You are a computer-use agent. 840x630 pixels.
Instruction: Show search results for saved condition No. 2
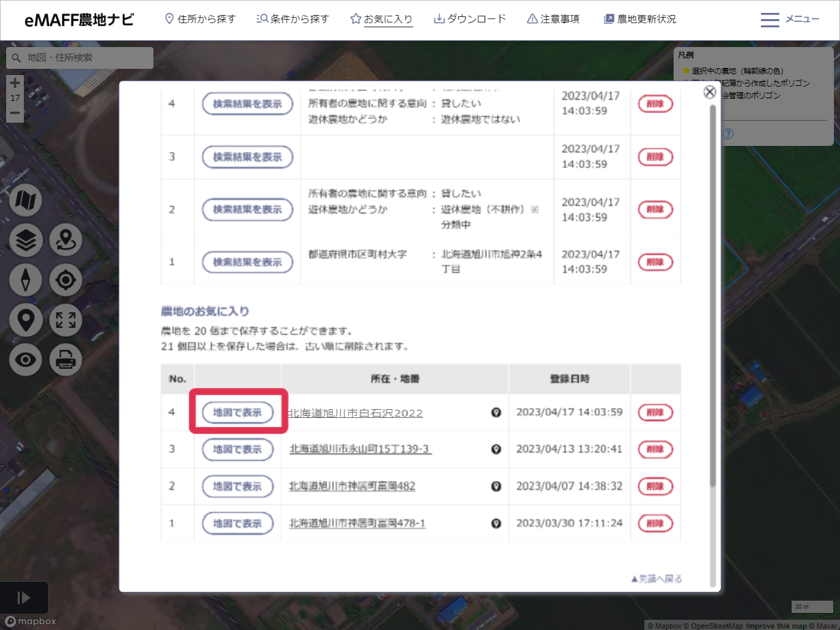pyautogui.click(x=247, y=209)
